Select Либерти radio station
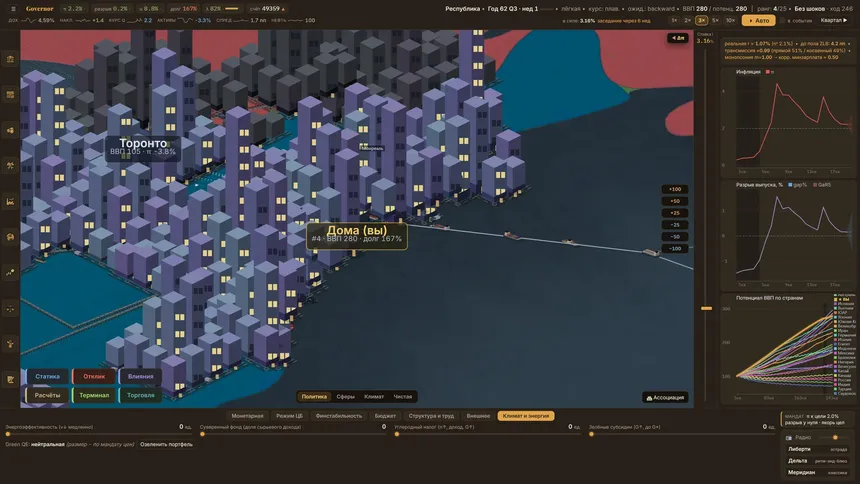The width and height of the screenshot is (860, 484). [x=817, y=449]
